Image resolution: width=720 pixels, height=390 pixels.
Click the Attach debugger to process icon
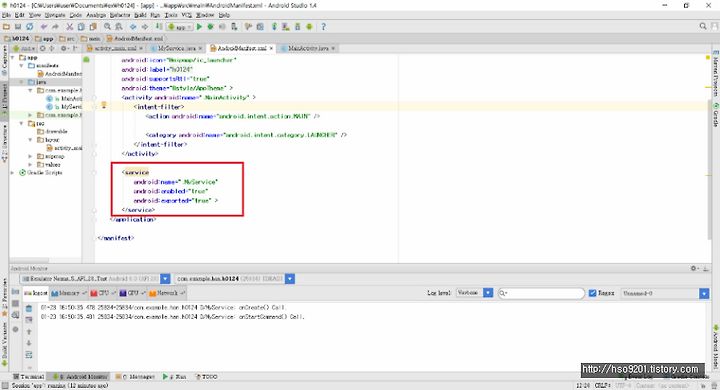(234, 27)
